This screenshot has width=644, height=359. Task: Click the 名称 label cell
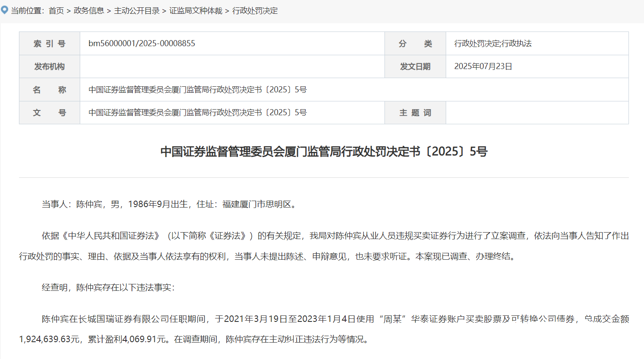[x=49, y=89]
